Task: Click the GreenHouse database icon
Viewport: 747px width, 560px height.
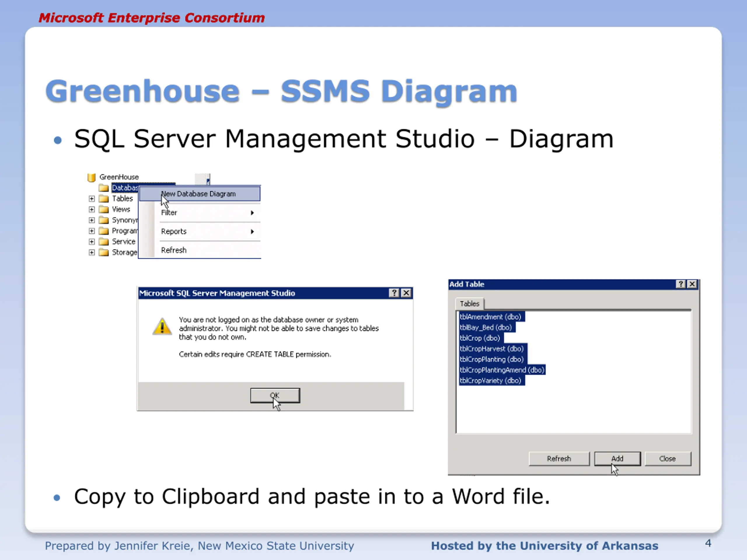Action: point(91,177)
